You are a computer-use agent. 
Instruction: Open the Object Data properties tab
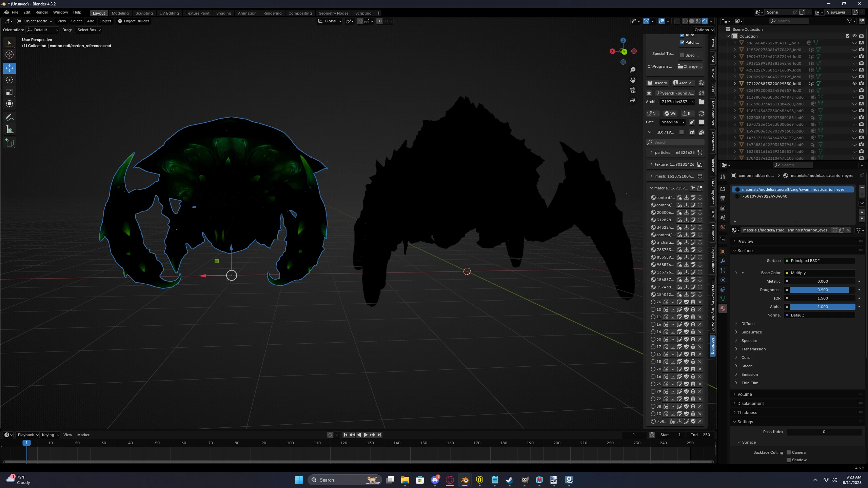click(x=723, y=299)
